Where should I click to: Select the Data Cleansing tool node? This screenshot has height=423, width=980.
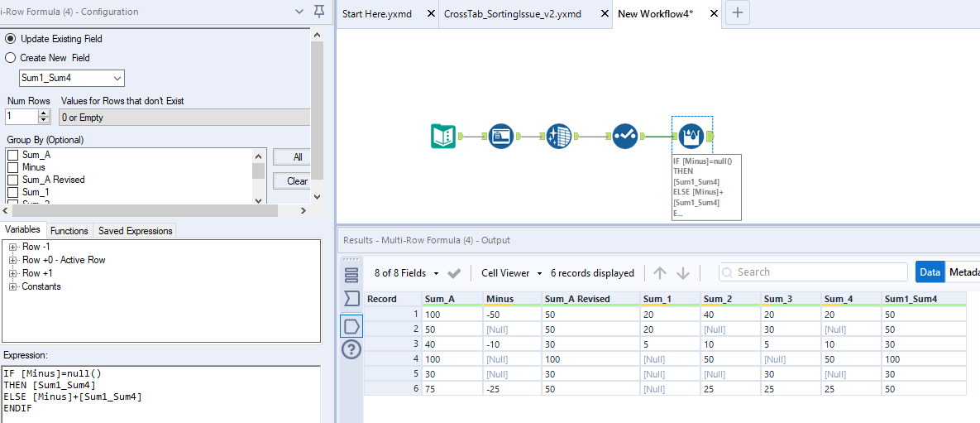click(x=559, y=136)
